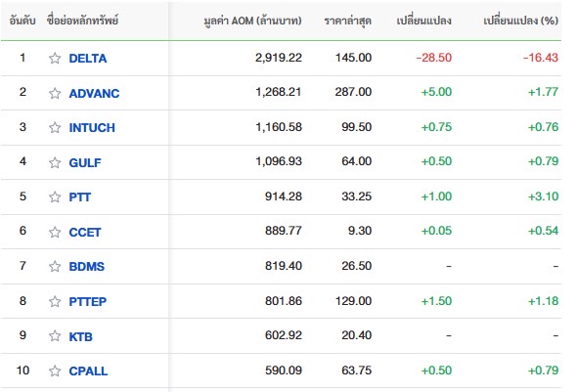Open the DELTA stock link
The width and height of the screenshot is (578, 392).
tap(88, 59)
